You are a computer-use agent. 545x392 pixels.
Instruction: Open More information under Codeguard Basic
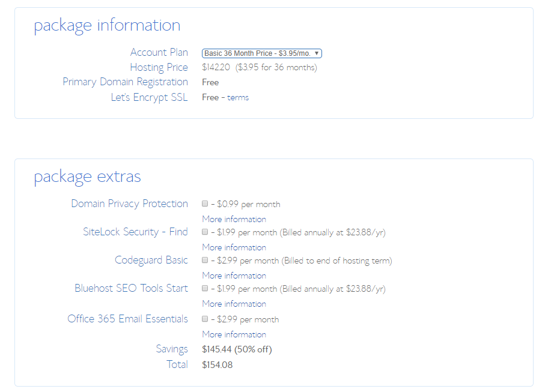click(234, 276)
